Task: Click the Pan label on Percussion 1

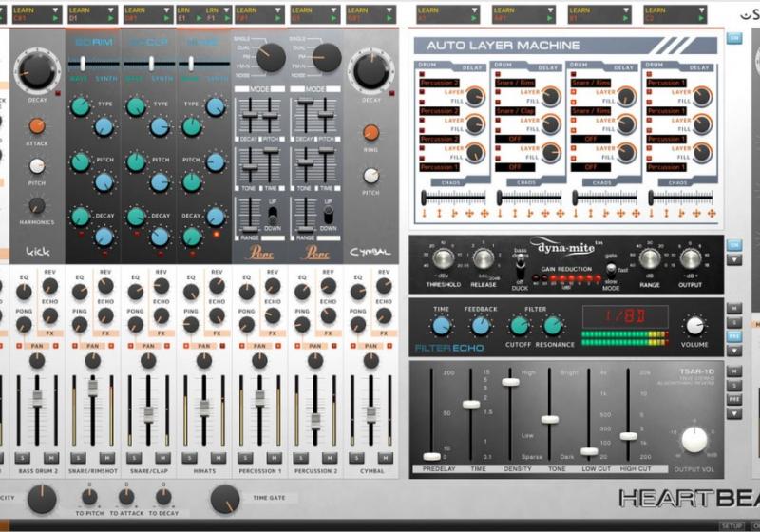Action: point(258,349)
